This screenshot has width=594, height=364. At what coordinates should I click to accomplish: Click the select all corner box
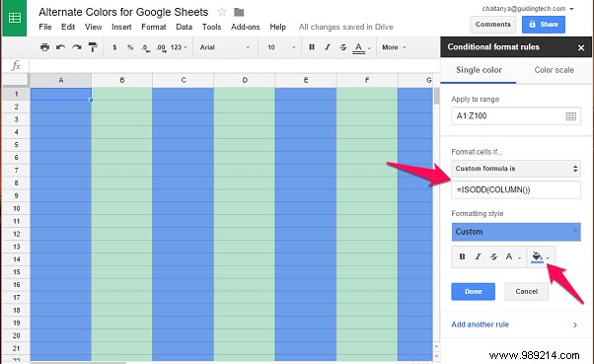[x=16, y=80]
